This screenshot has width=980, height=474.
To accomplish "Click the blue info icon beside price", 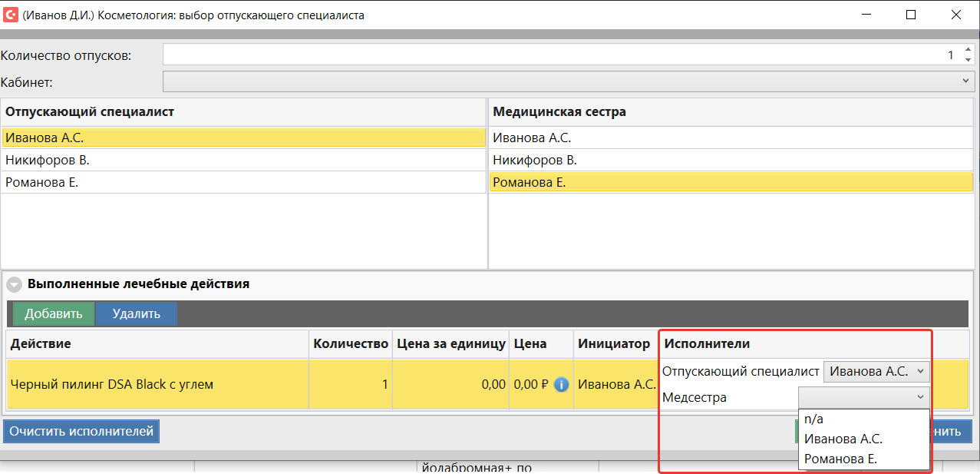I will [561, 384].
